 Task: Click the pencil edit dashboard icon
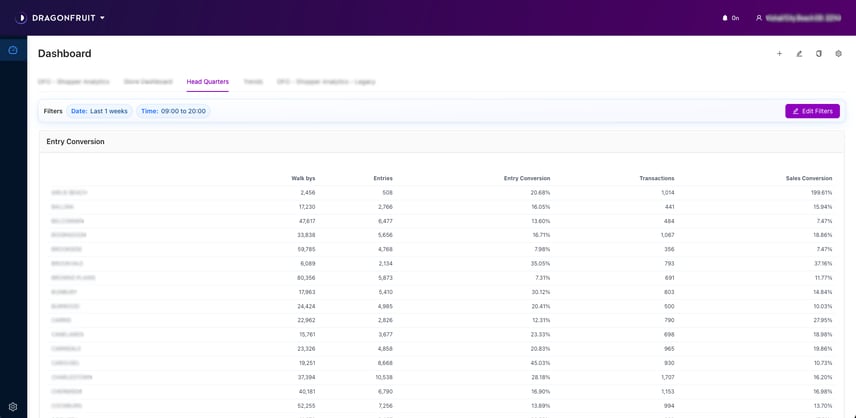(799, 54)
